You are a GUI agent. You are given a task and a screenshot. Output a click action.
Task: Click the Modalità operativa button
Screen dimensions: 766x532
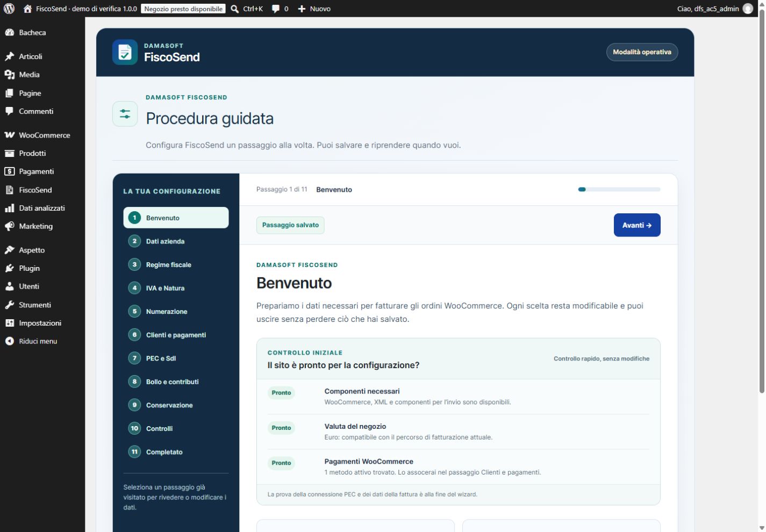click(642, 52)
